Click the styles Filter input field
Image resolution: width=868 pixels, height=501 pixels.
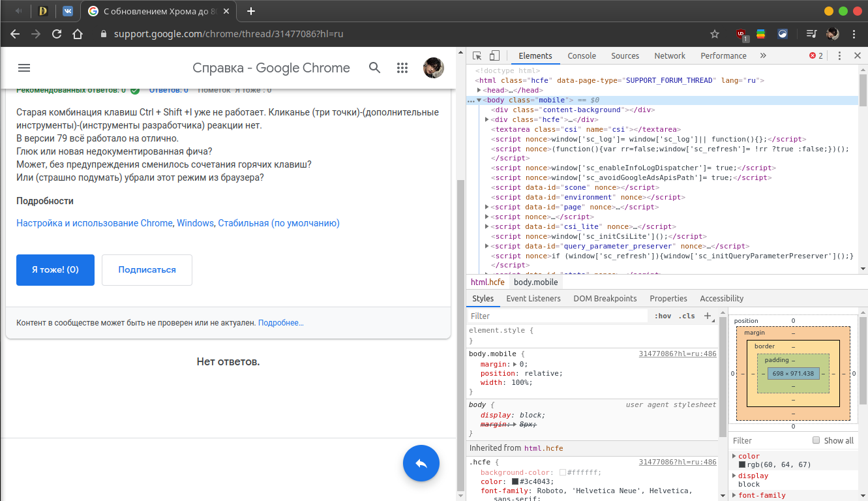tap(558, 316)
